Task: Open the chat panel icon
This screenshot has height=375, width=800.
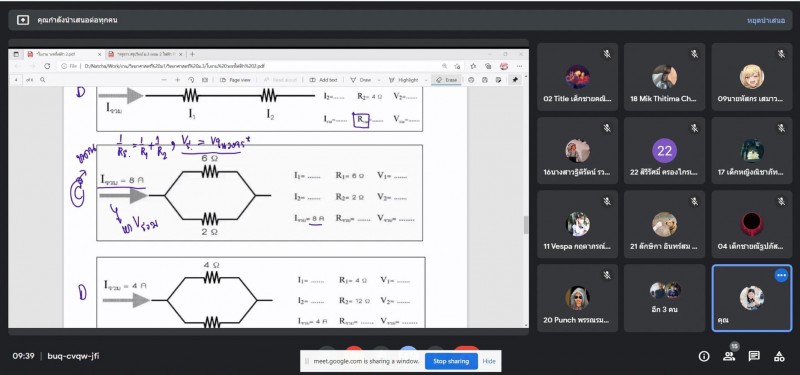Action: click(754, 356)
